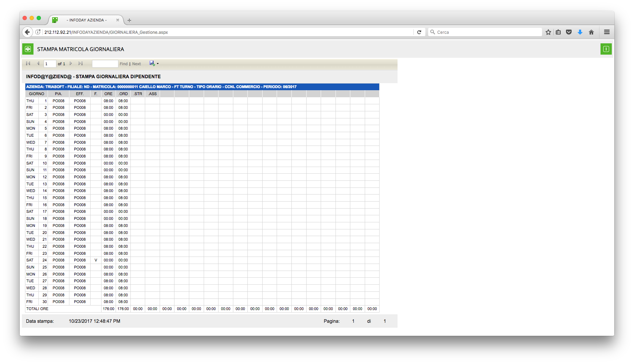This screenshot has width=634, height=364.
Task: Click the green print icon beside STAMPA MATRICOLA
Action: 28,49
